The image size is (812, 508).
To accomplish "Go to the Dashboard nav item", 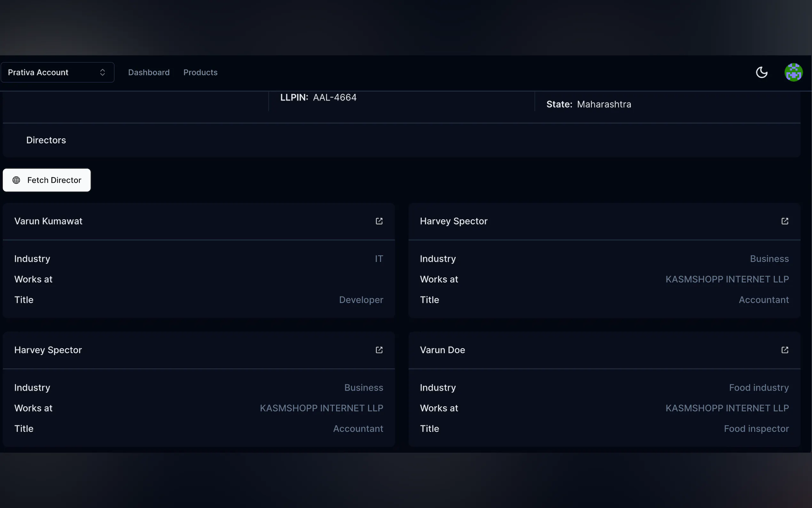I will pos(149,72).
